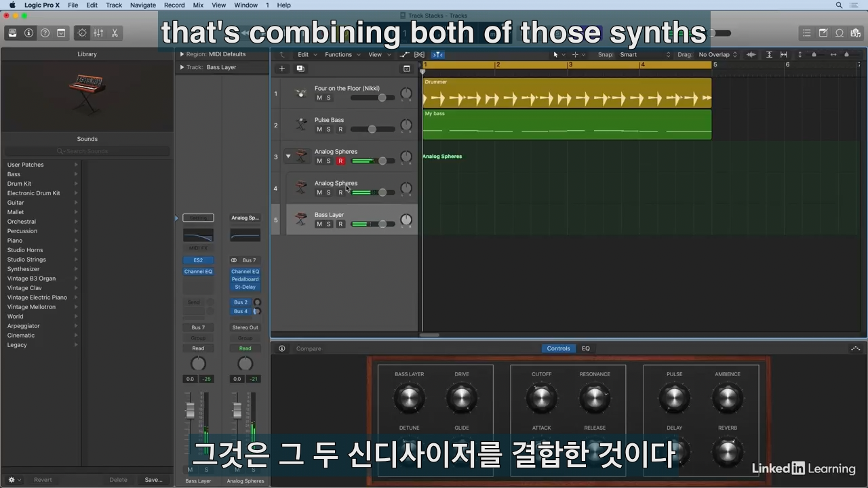Open global tracks button above ruler
868x488 pixels.
[x=406, y=68]
